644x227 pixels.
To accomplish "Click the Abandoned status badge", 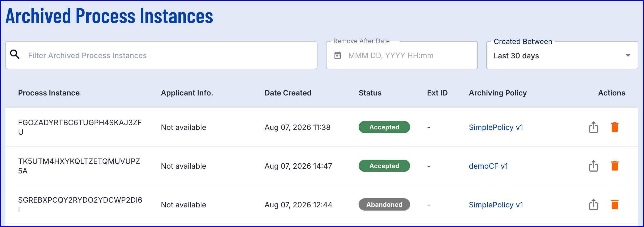I will pos(384,204).
